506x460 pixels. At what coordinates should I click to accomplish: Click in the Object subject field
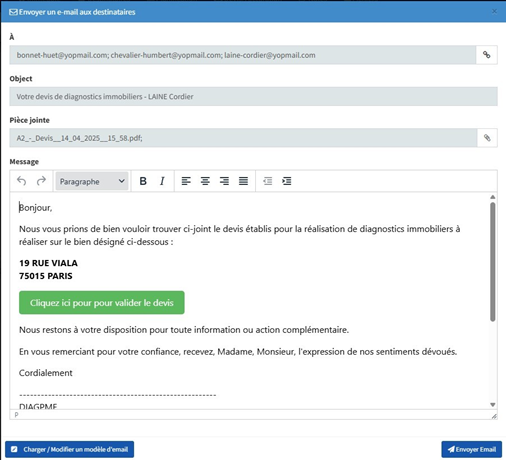tap(253, 97)
